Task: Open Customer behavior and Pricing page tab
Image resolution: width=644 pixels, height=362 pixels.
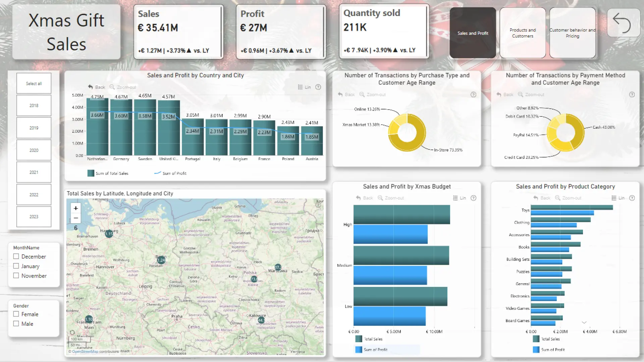Action: click(573, 33)
